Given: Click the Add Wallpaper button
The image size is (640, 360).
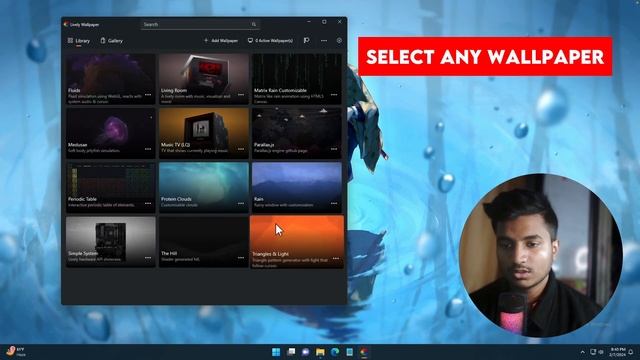Looking at the screenshot, I should 221,40.
